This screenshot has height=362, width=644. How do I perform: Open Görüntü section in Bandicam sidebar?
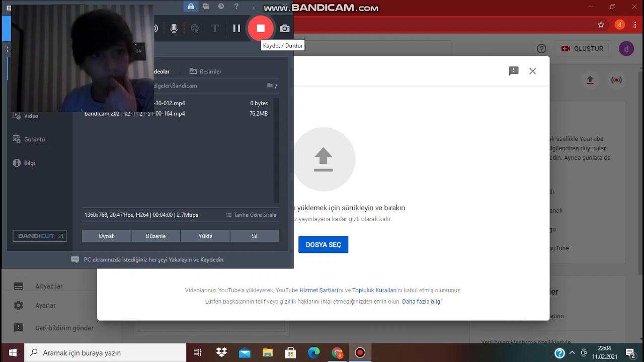point(29,139)
